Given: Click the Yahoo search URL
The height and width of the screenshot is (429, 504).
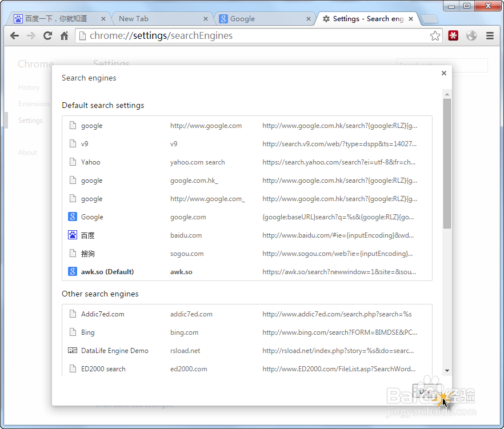Looking at the screenshot, I should 339,162.
